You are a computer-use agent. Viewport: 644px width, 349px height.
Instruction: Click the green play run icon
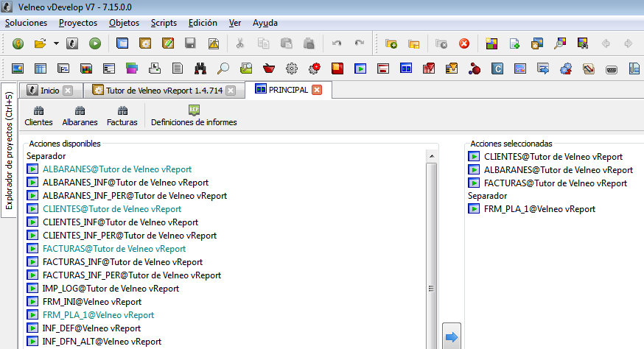(x=95, y=43)
